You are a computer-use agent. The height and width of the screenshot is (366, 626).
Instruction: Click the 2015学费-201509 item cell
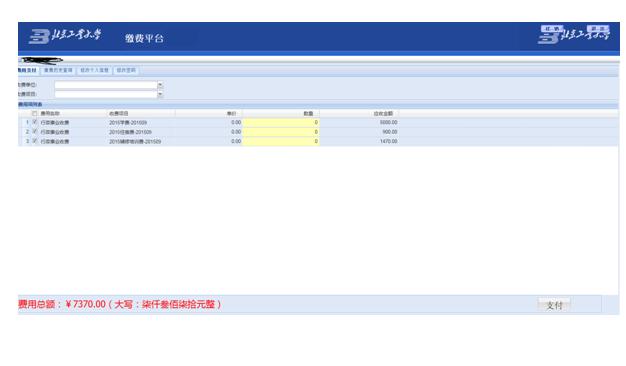128,123
